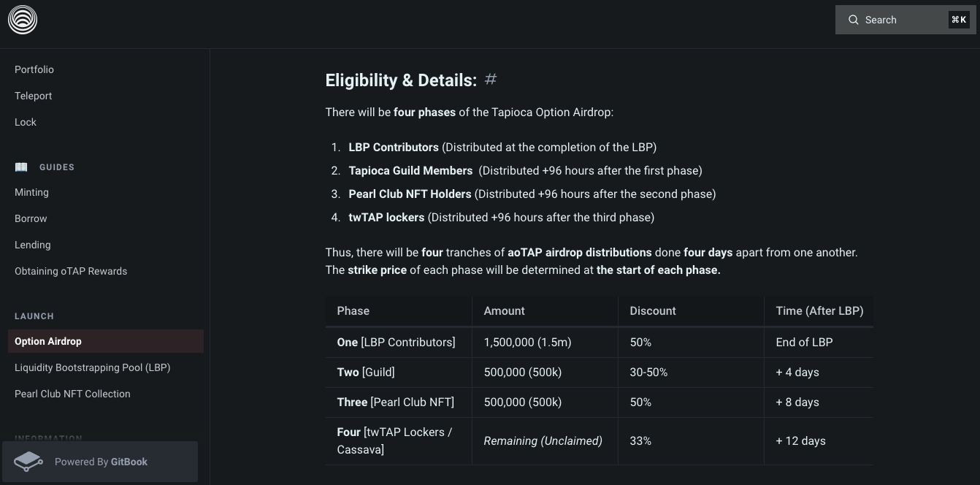Open Liquidity Bootstrapping Pool (LBP) page
This screenshot has width=980, height=485.
92,367
